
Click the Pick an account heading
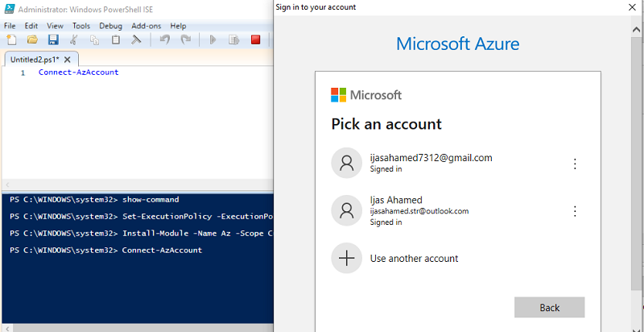tap(386, 123)
